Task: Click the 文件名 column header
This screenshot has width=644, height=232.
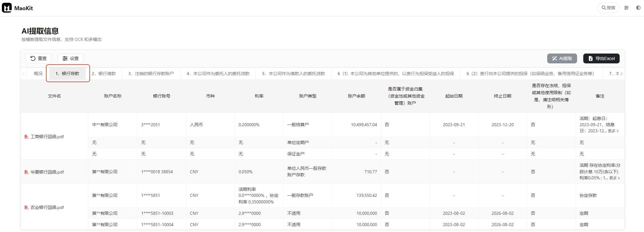Action: [54, 96]
